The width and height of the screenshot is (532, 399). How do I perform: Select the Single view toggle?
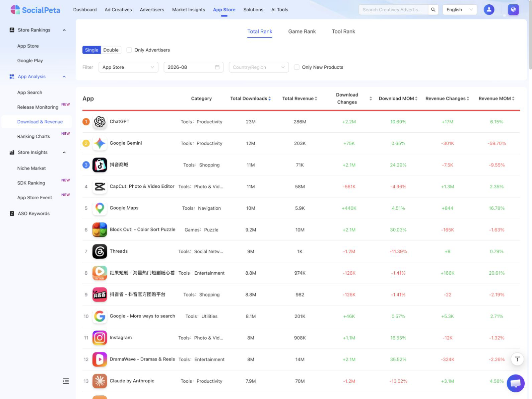(x=91, y=50)
